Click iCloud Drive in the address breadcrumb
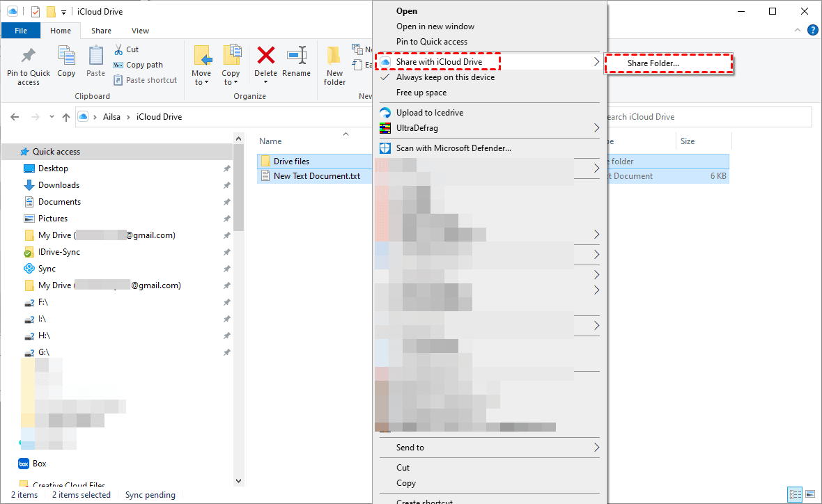This screenshot has height=504, width=822. pos(159,117)
